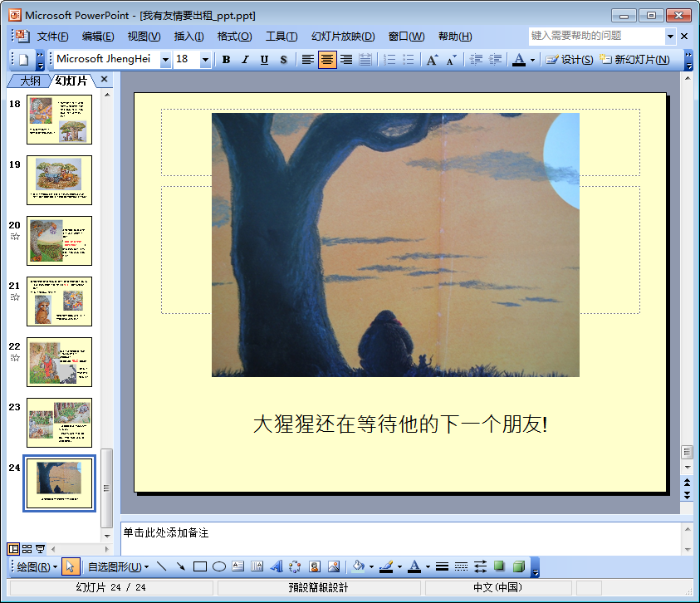Click slide caption text 大猩猩还在等待他的下一个朋友
This screenshot has width=700, height=603.
[x=399, y=424]
